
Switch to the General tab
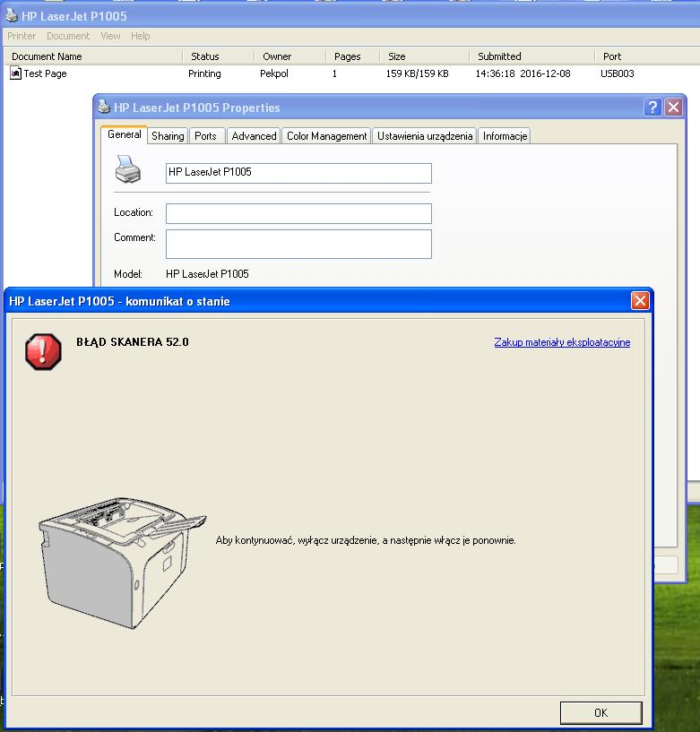(125, 134)
